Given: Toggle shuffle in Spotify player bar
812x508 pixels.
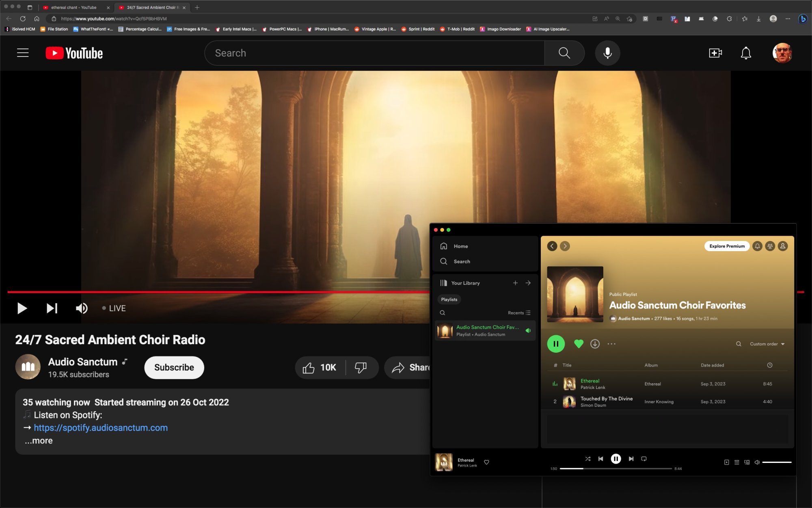Looking at the screenshot, I should click(587, 459).
